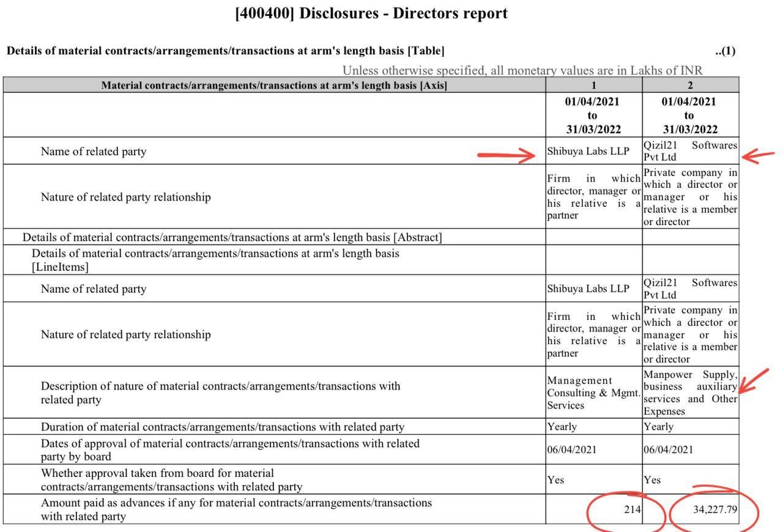Select the advance amount "214"
783x532 pixels.
pos(632,509)
